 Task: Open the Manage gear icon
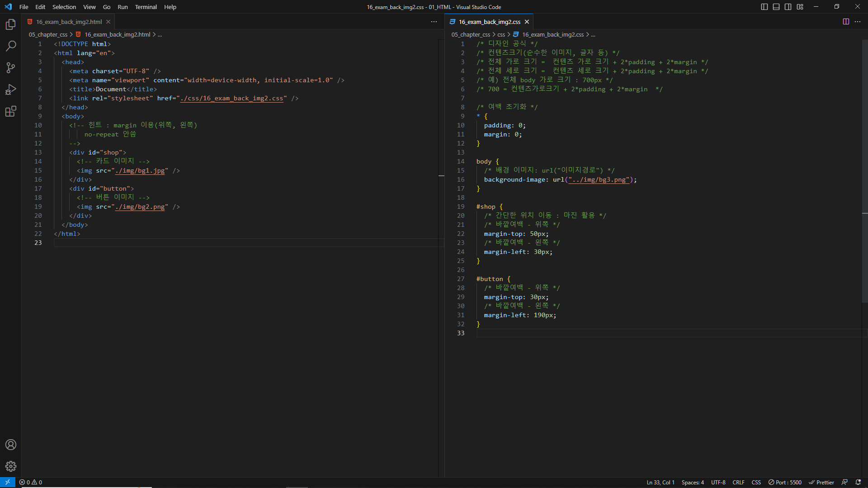[11, 466]
